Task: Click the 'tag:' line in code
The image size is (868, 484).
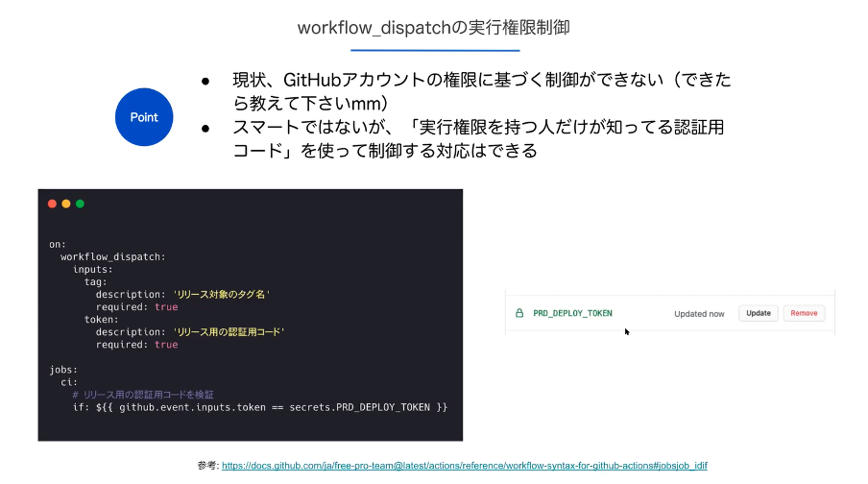Action: coord(95,281)
